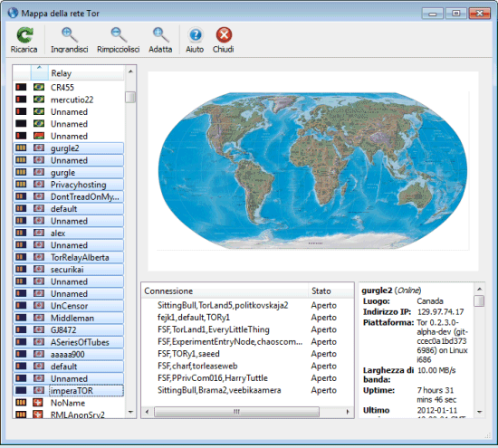Click the flag icon beside securikai

click(x=39, y=269)
